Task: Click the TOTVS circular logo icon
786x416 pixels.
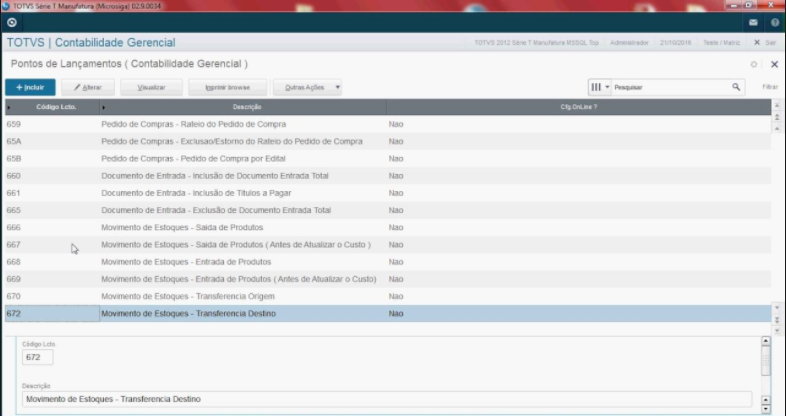Action: point(12,22)
